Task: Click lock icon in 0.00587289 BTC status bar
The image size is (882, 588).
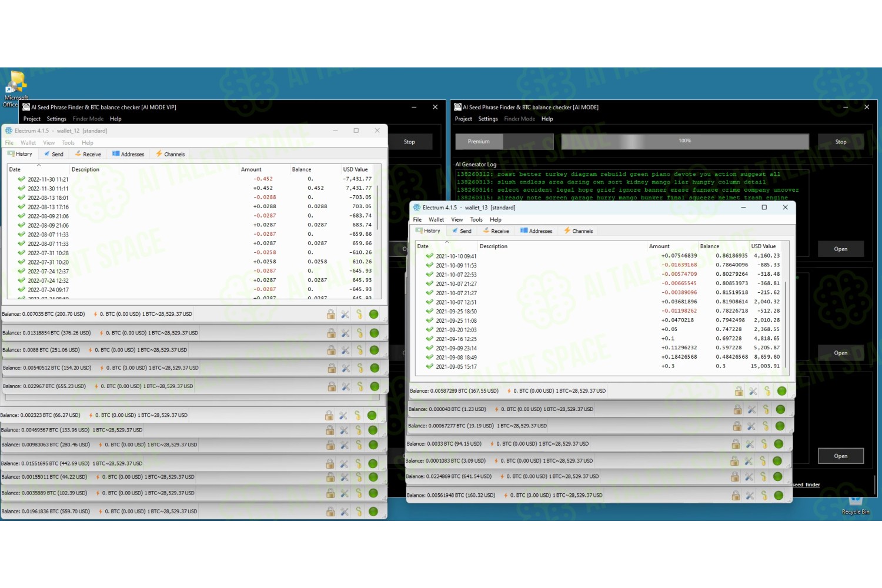Action: [739, 391]
